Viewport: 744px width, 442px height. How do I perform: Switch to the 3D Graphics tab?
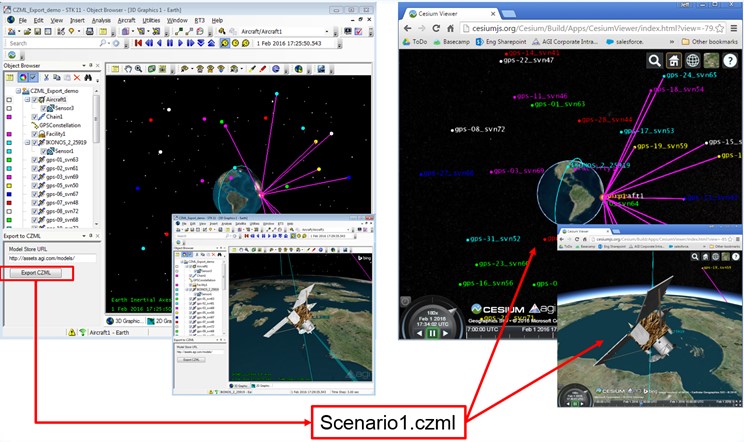coord(124,321)
